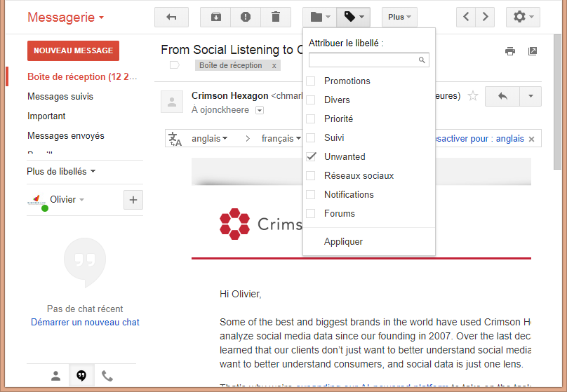567x392 pixels.
Task: Check the Notifications label checkbox
Action: pos(311,194)
